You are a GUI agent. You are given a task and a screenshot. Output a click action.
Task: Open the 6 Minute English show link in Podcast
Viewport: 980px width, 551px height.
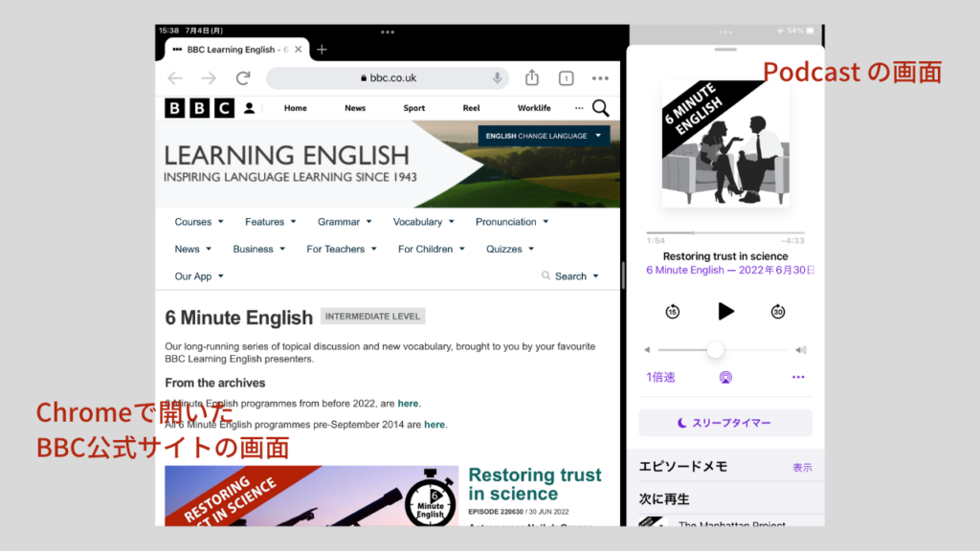730,270
